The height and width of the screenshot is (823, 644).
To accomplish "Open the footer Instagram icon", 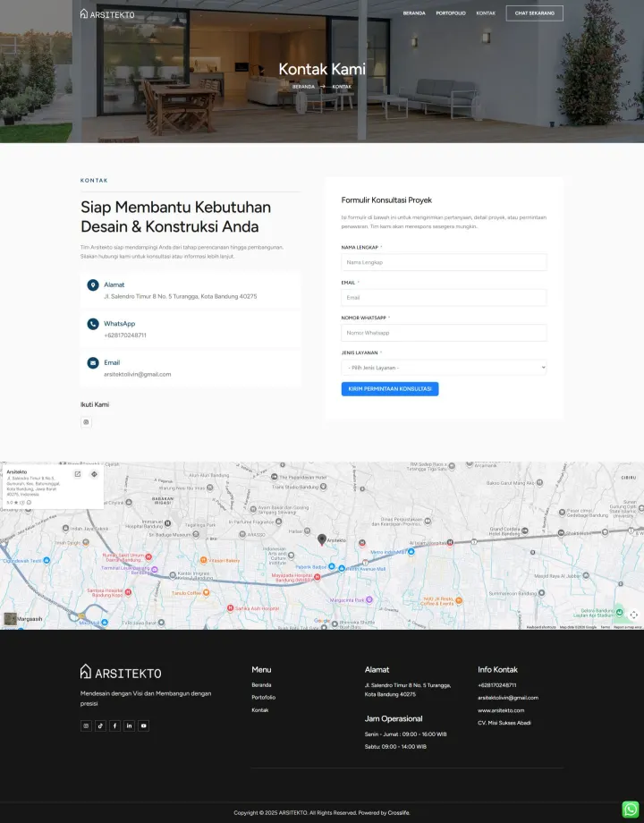I will (x=86, y=725).
